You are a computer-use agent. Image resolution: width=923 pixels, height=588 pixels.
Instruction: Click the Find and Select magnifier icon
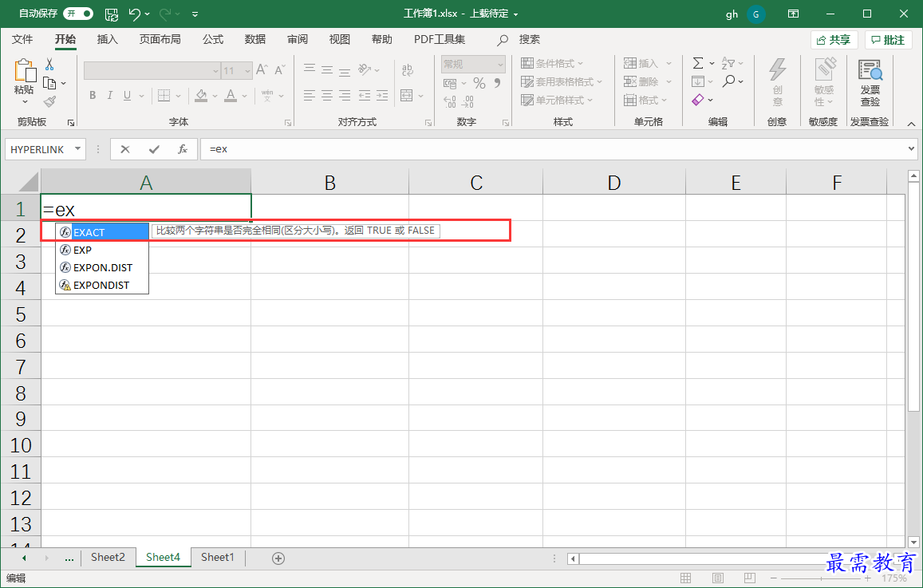pyautogui.click(x=728, y=81)
